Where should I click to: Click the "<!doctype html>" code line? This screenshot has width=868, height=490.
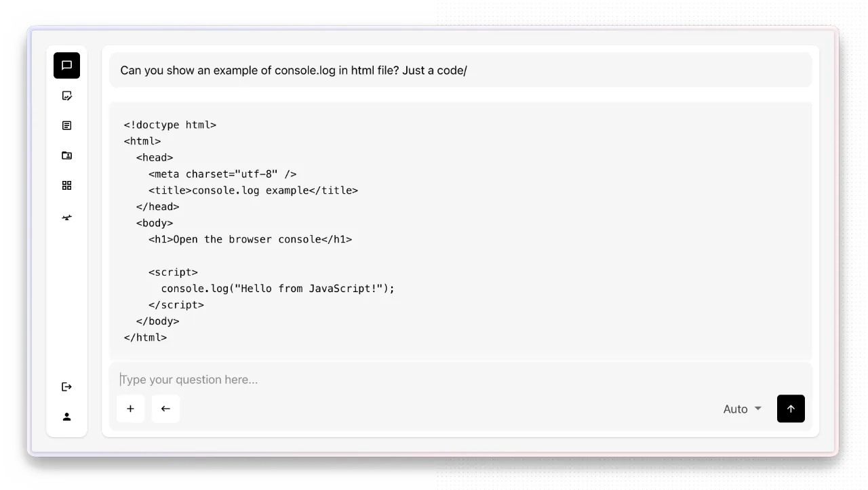[x=170, y=125]
